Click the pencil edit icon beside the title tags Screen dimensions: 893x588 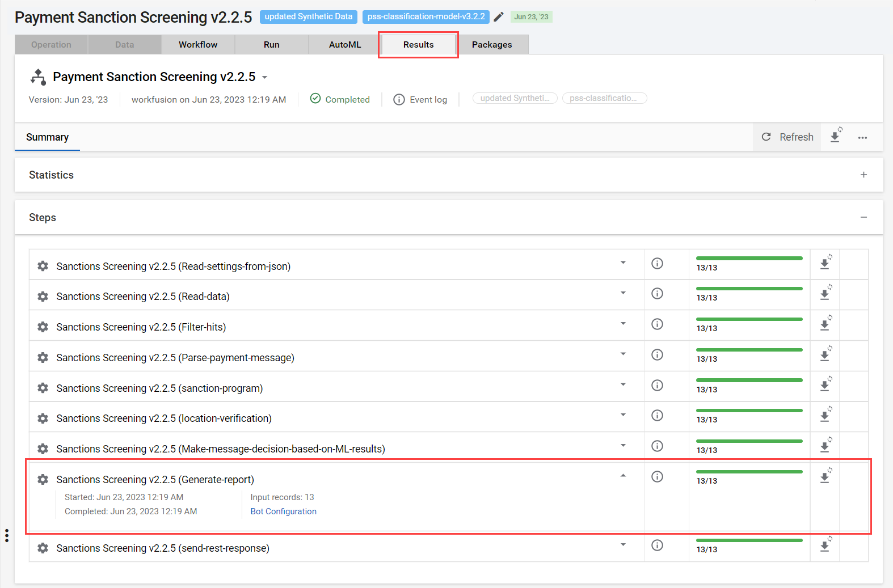pos(499,17)
